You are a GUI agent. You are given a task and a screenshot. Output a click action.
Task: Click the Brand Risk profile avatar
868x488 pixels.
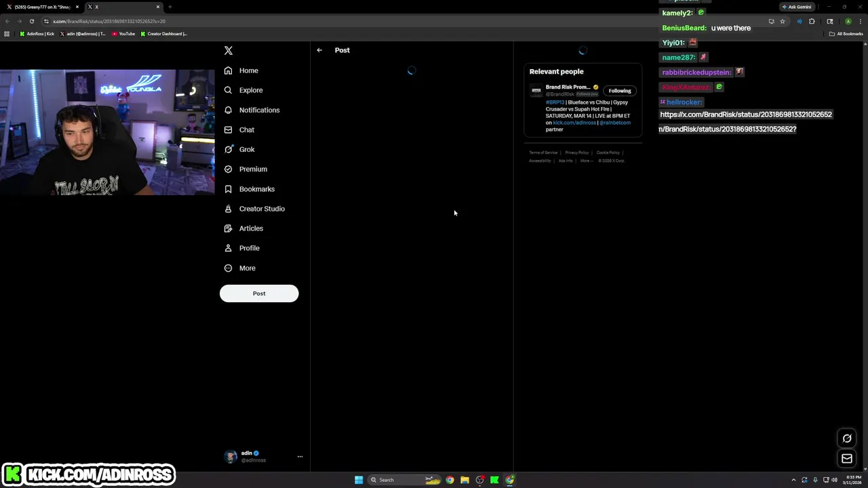pyautogui.click(x=536, y=90)
